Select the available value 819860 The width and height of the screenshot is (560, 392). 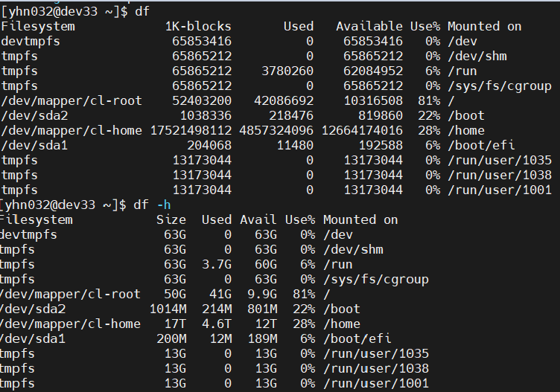pos(381,115)
